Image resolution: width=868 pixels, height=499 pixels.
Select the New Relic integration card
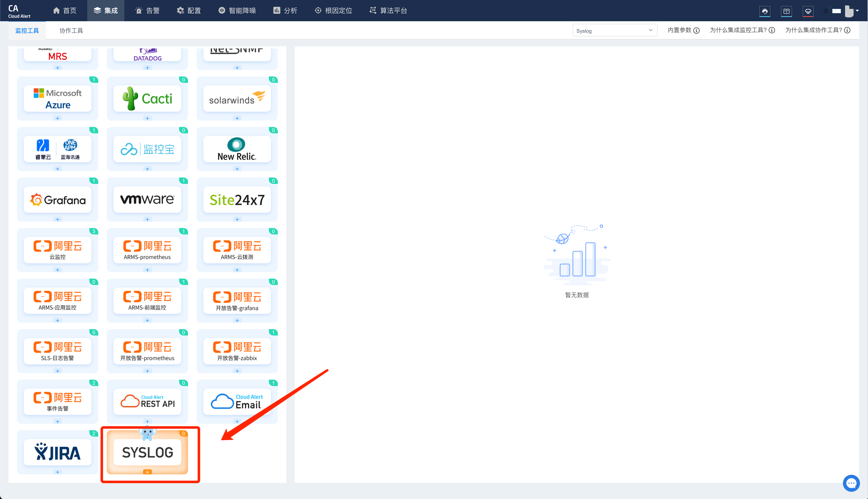pos(237,149)
